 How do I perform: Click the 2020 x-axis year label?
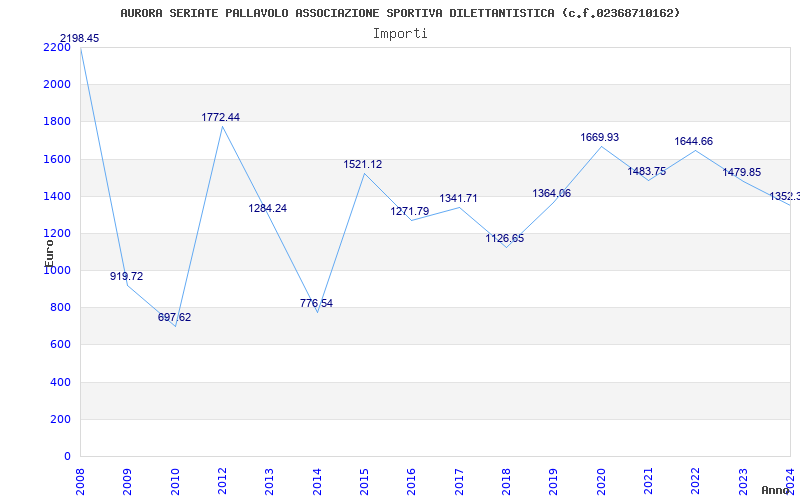[x=601, y=481]
